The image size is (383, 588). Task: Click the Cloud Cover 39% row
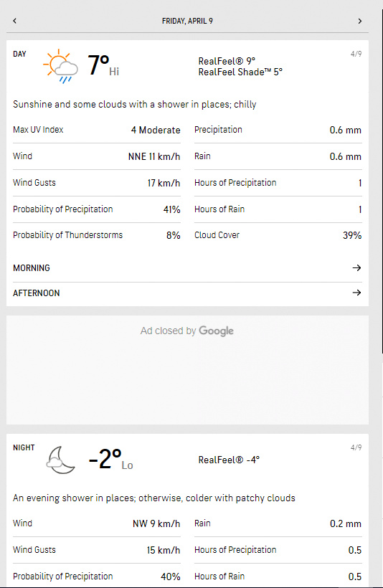pyautogui.click(x=278, y=235)
